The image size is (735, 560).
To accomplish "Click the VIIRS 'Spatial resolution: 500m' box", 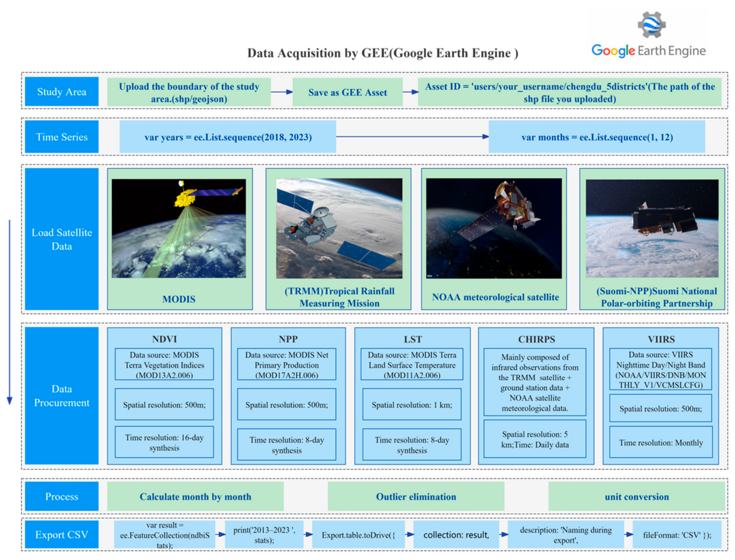I will click(660, 408).
